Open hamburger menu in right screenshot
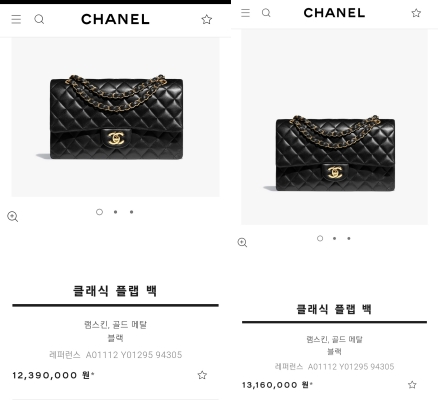This screenshot has width=438, height=400. point(245,13)
